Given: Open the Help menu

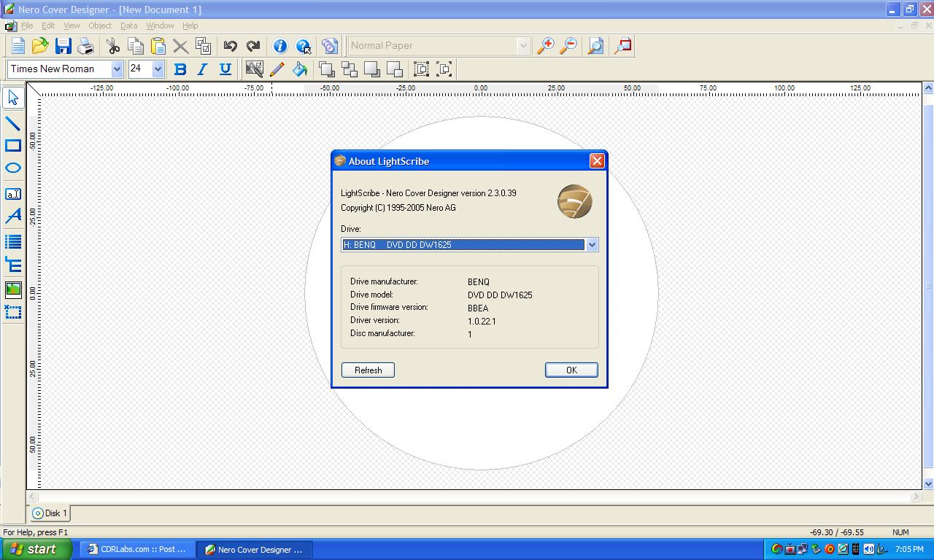Looking at the screenshot, I should 190,26.
